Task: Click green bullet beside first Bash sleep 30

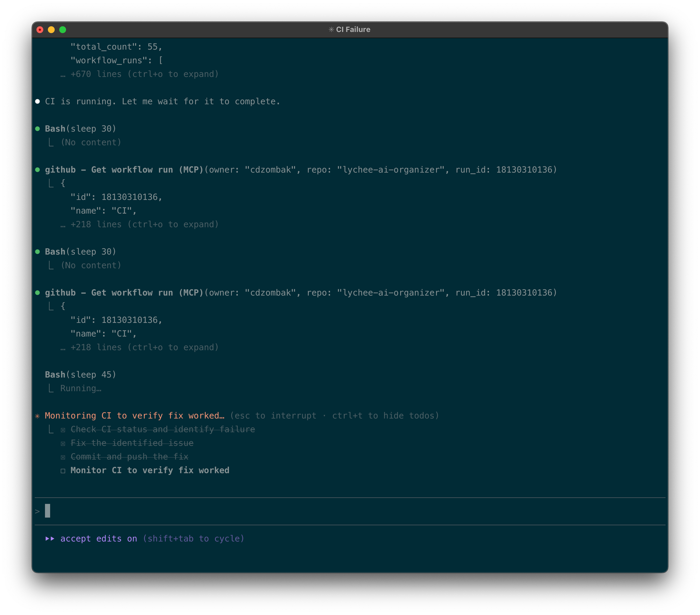Action: click(37, 129)
